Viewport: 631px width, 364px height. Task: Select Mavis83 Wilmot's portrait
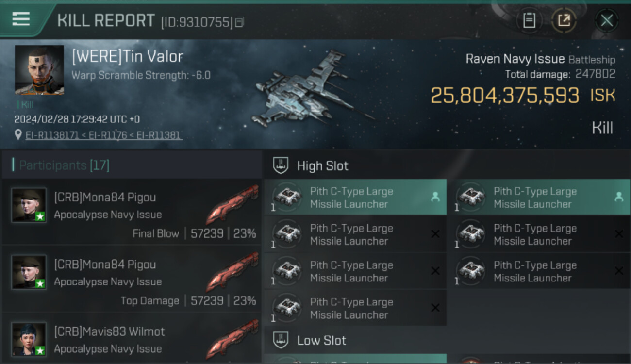pos(29,339)
